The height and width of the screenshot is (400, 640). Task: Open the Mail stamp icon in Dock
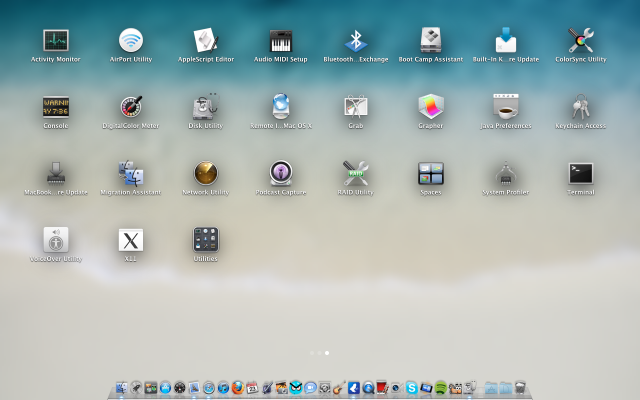point(194,387)
